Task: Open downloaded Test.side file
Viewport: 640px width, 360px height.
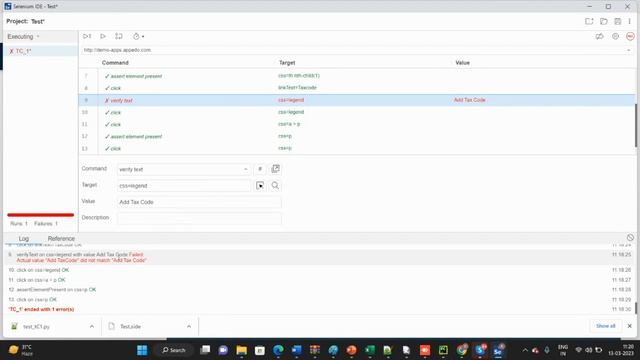Action: click(130, 327)
